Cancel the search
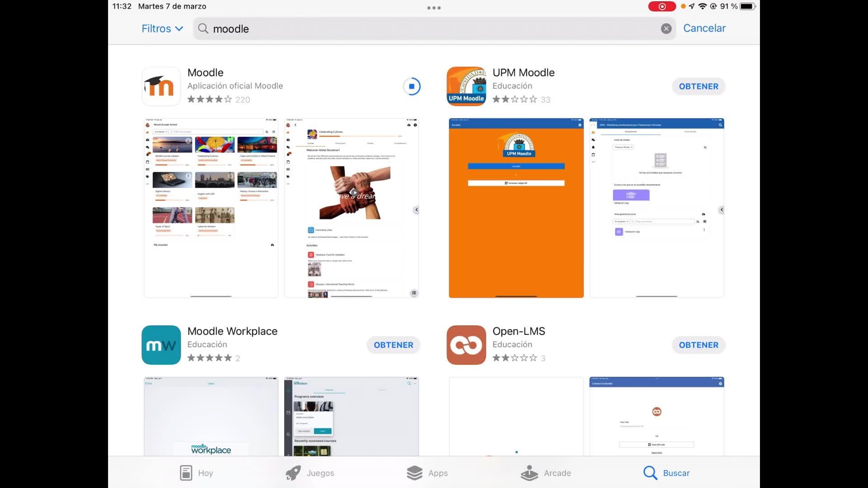 [704, 28]
